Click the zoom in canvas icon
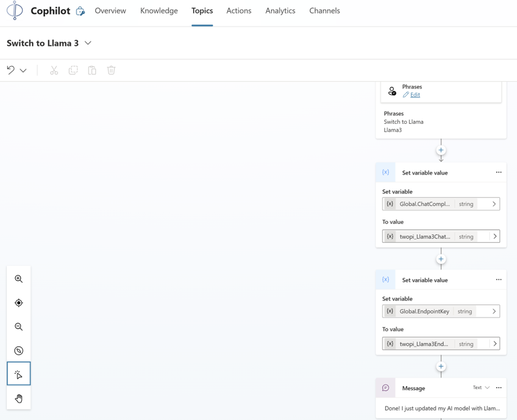 19,279
